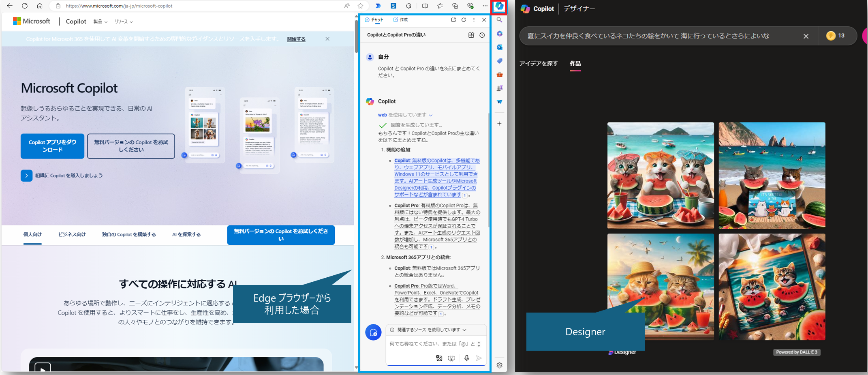Open Drop paper plane icon in the sidebar

(500, 102)
